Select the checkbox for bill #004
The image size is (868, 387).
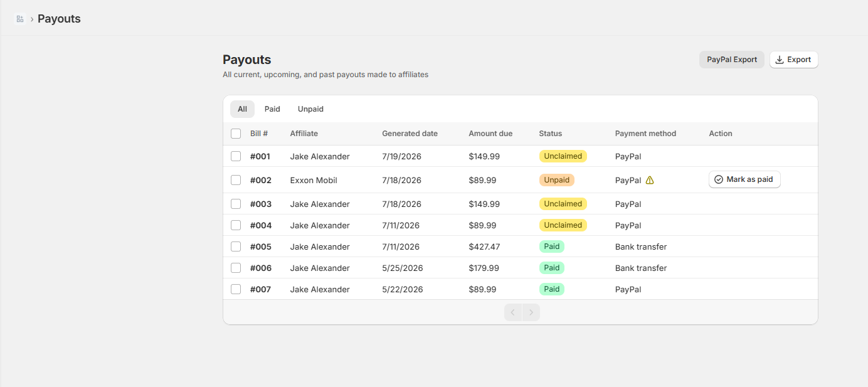tap(236, 225)
